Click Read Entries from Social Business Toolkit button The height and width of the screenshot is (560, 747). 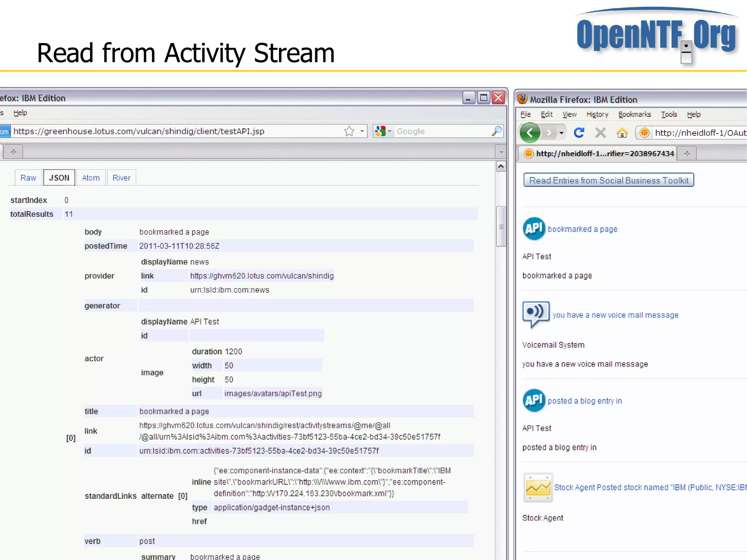point(608,180)
